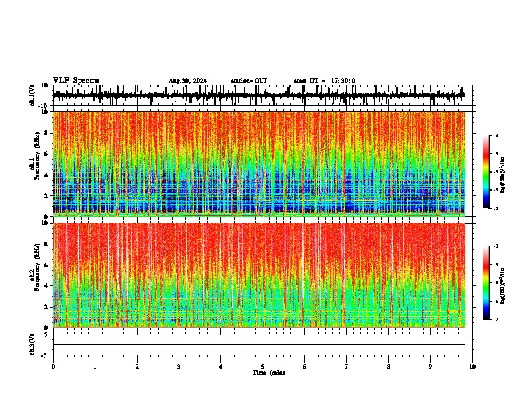Screen dimensions: 532x411
Task: Click the ch.1 colorbar log(PSD) unit label
Action: 503,175
